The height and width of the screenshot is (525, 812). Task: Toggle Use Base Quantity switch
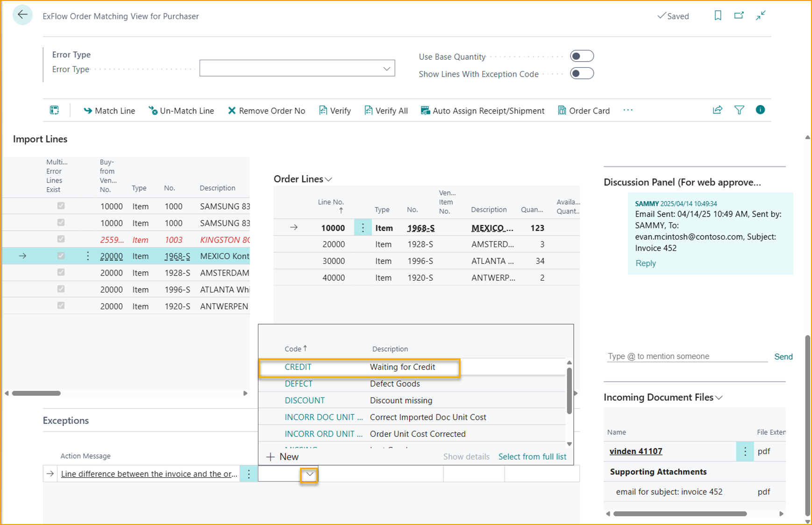coord(582,57)
